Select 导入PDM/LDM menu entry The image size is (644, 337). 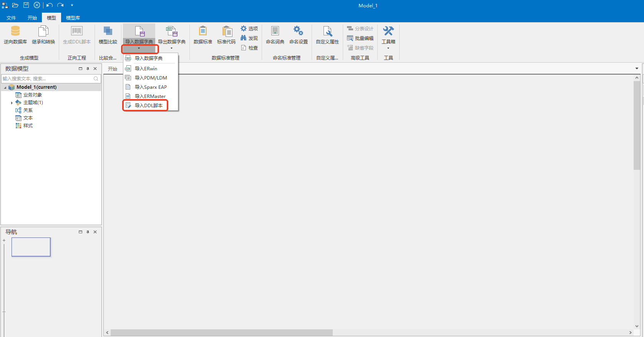(151, 78)
